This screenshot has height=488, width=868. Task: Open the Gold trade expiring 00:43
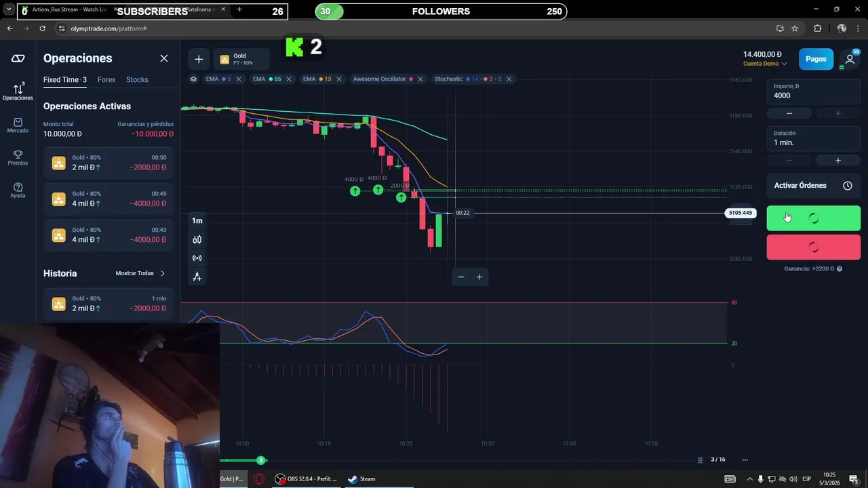click(108, 235)
